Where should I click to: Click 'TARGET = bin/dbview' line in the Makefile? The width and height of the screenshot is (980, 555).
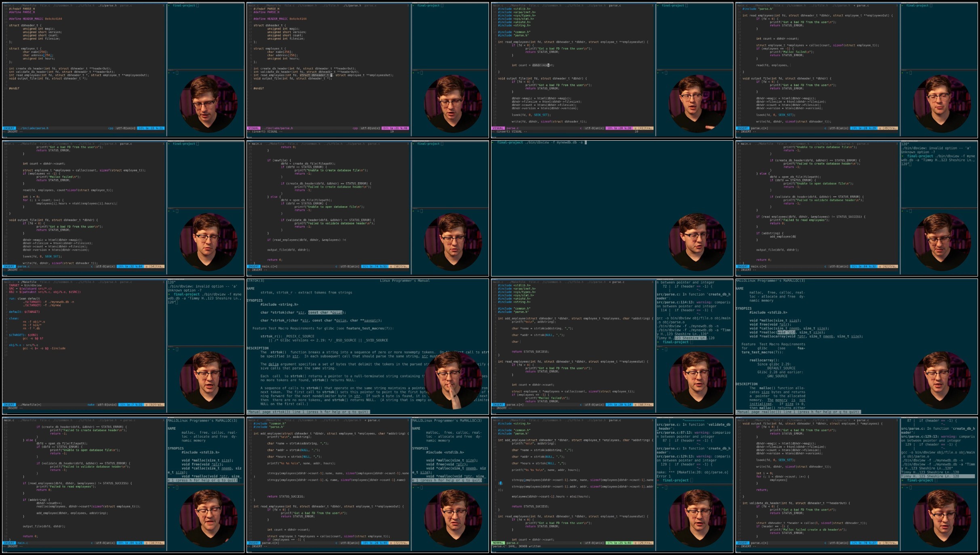click(25, 285)
